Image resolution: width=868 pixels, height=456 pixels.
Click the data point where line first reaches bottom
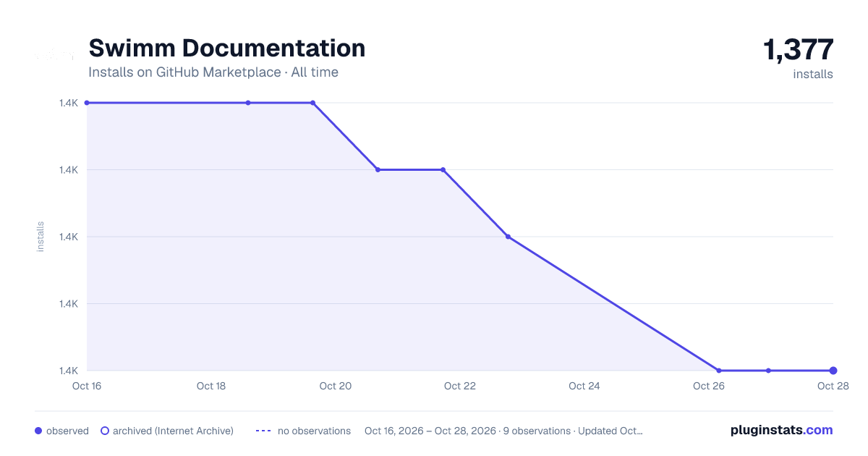pos(719,371)
